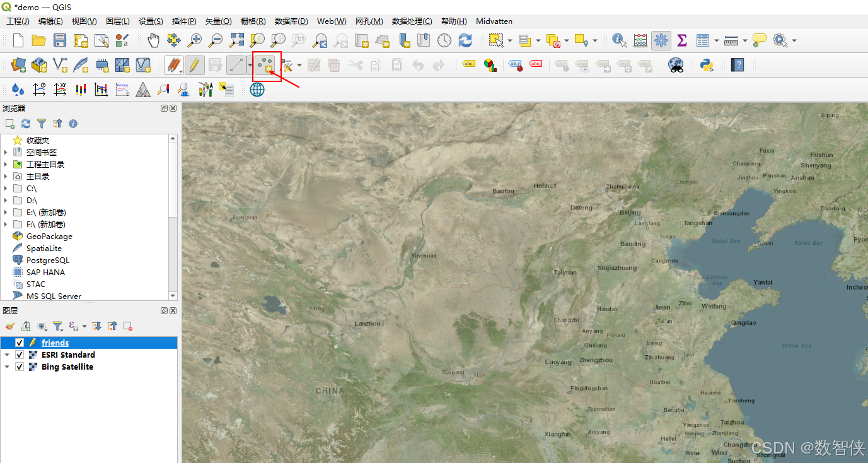Open the 插件(P) menu
This screenshot has height=463, width=868.
(184, 21)
